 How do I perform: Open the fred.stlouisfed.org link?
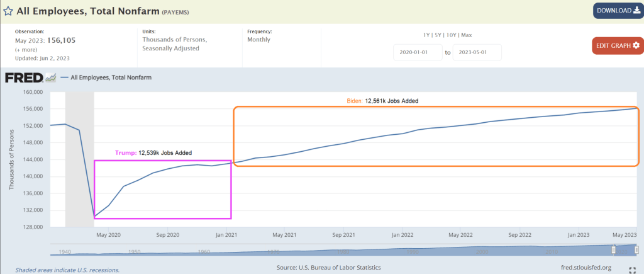[586, 268]
